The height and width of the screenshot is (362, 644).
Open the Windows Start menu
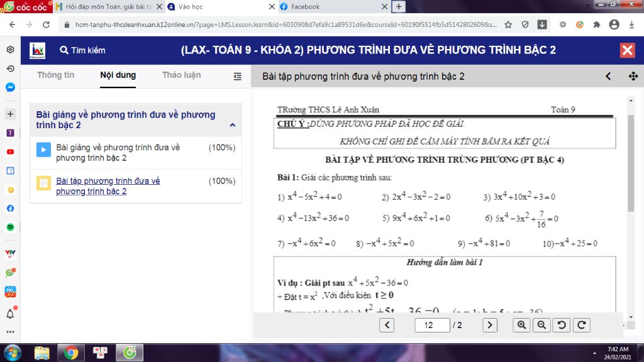click(x=13, y=353)
